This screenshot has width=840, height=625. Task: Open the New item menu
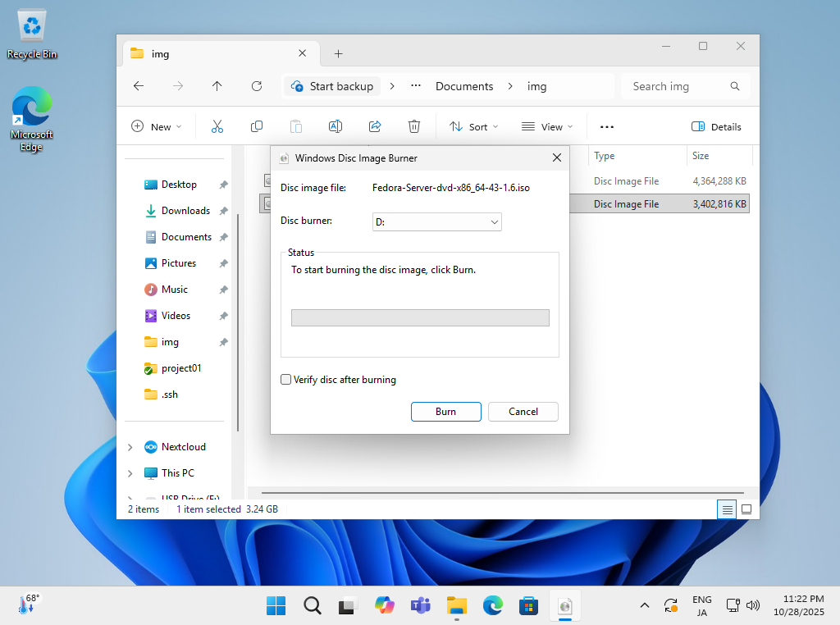tap(156, 126)
